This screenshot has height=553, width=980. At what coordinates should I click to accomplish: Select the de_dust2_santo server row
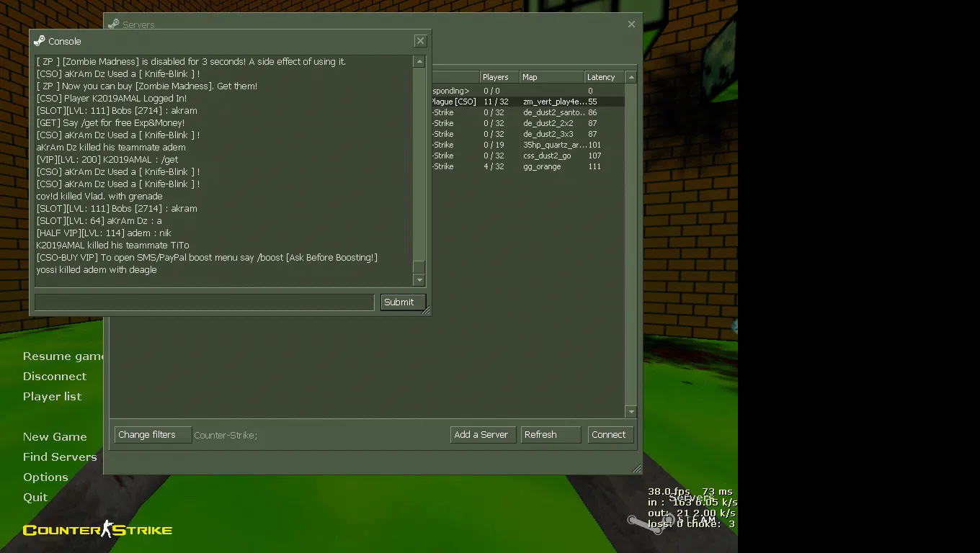[x=528, y=112]
